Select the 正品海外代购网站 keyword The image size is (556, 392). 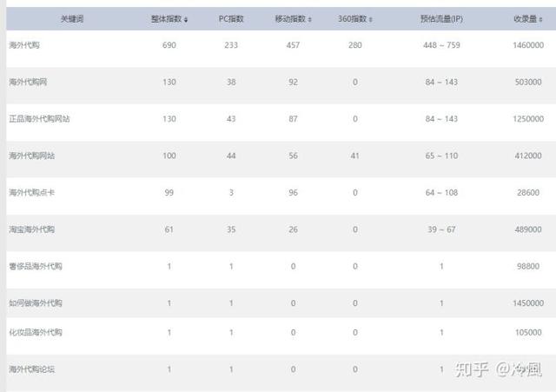pos(39,118)
